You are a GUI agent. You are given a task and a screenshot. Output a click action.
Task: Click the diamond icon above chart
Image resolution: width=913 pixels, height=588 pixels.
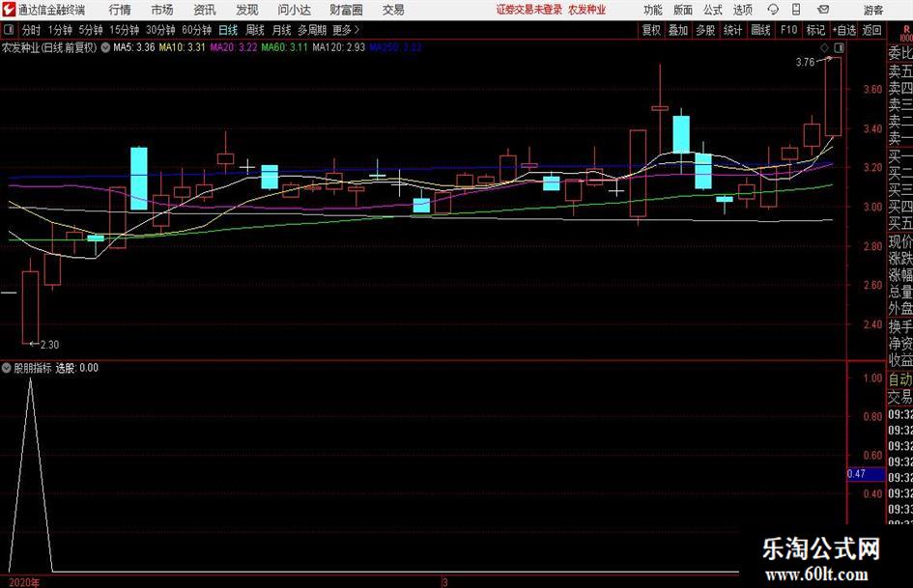(825, 47)
